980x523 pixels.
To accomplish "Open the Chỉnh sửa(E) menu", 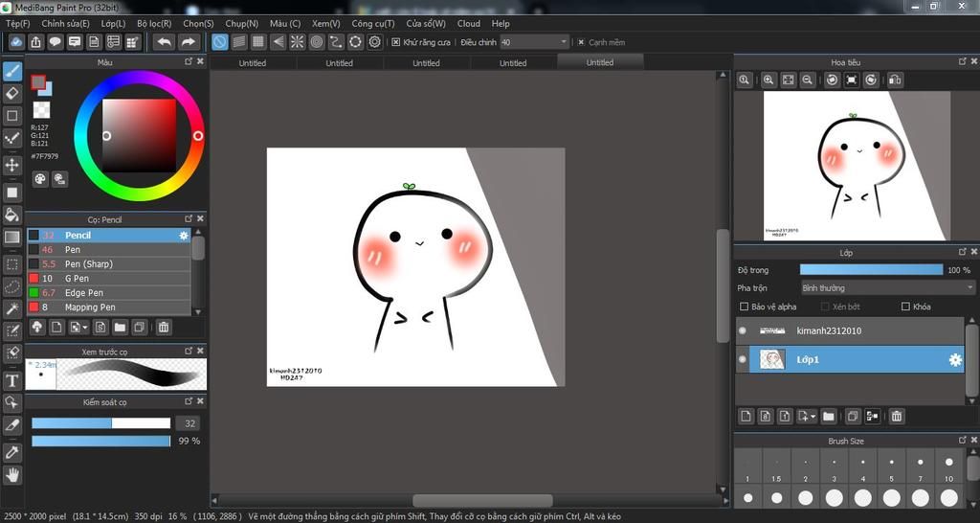I will [x=66, y=23].
